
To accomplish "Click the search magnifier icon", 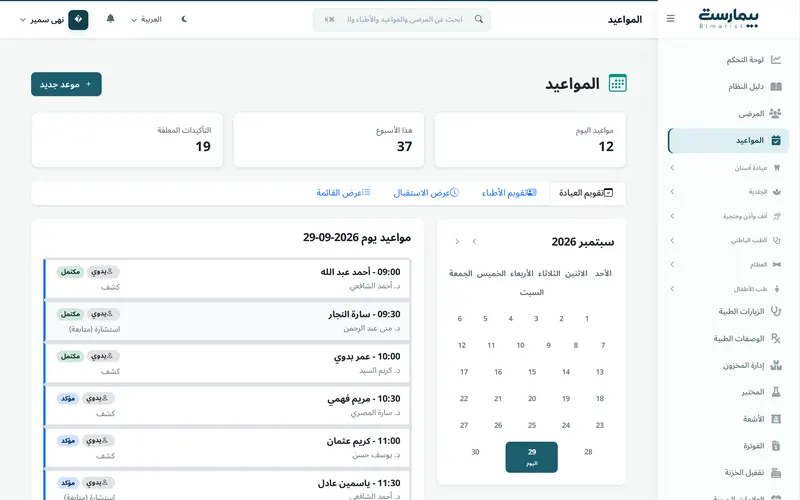I will click(x=479, y=19).
